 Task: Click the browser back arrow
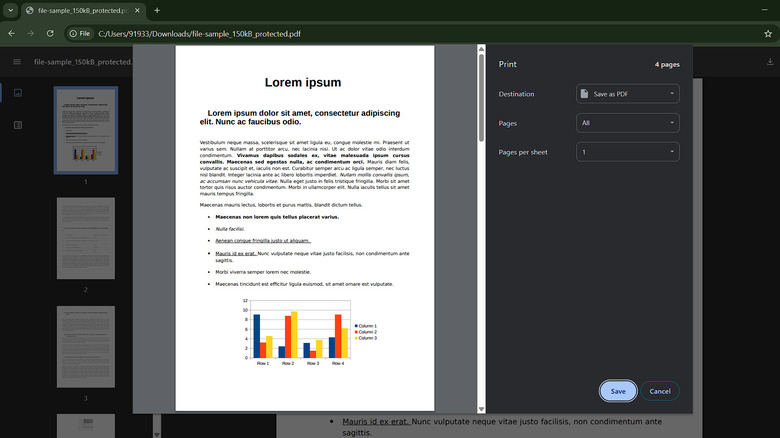(10, 33)
